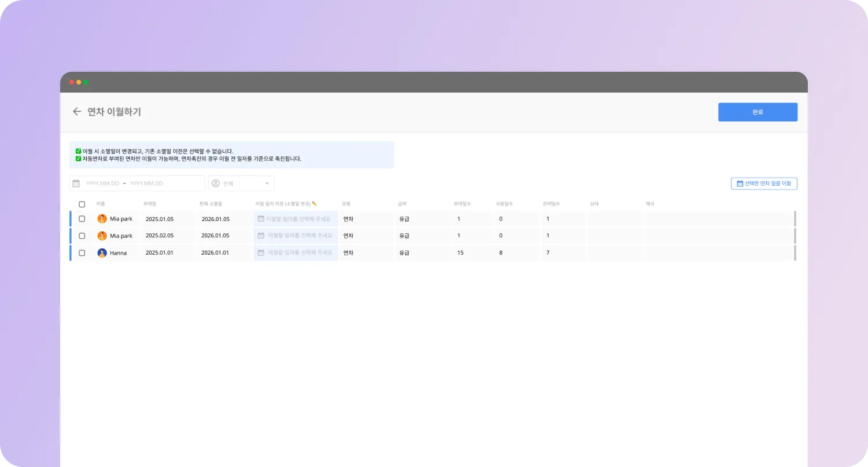This screenshot has width=868, height=467.
Task: Set the start date YYYY.MM.DD field
Action: pos(102,183)
